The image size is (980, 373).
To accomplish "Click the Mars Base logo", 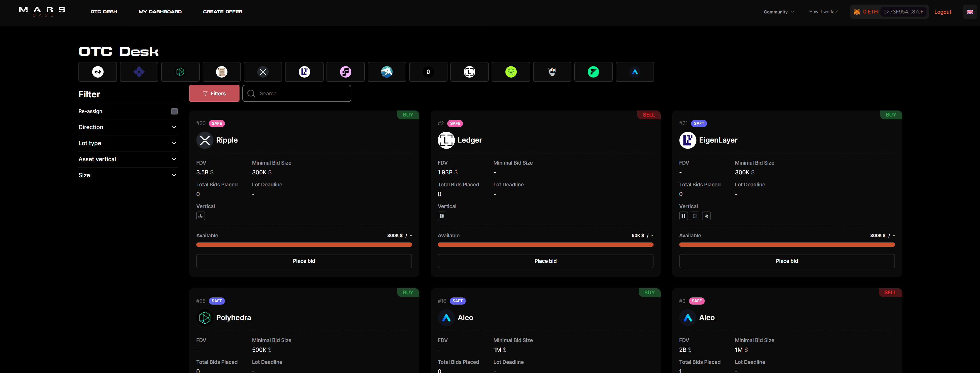I will (42, 11).
